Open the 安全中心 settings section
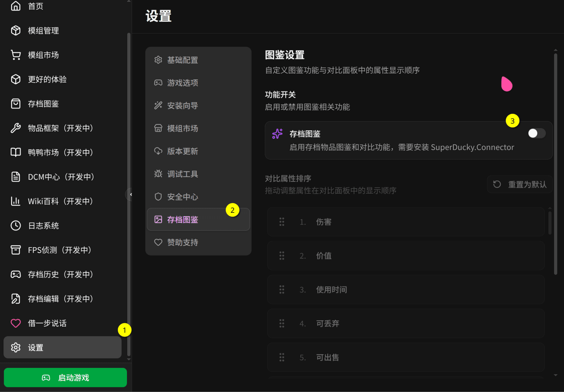 pos(183,197)
